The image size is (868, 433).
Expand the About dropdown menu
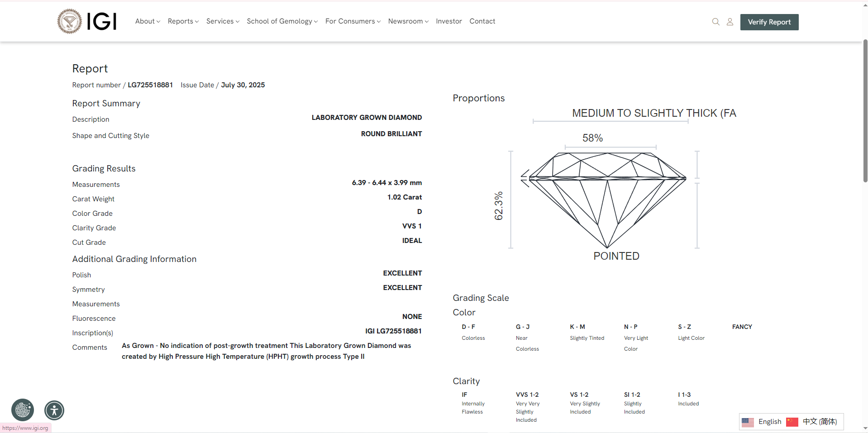coord(148,21)
